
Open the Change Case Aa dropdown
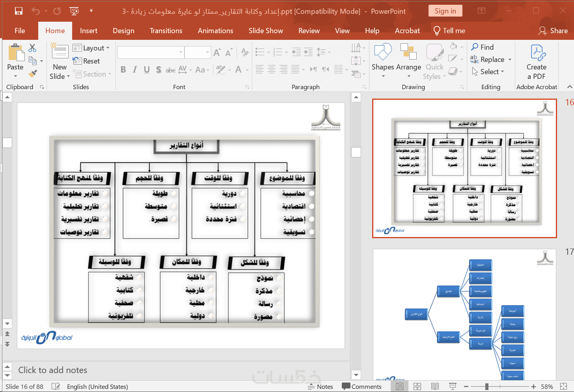pos(202,70)
